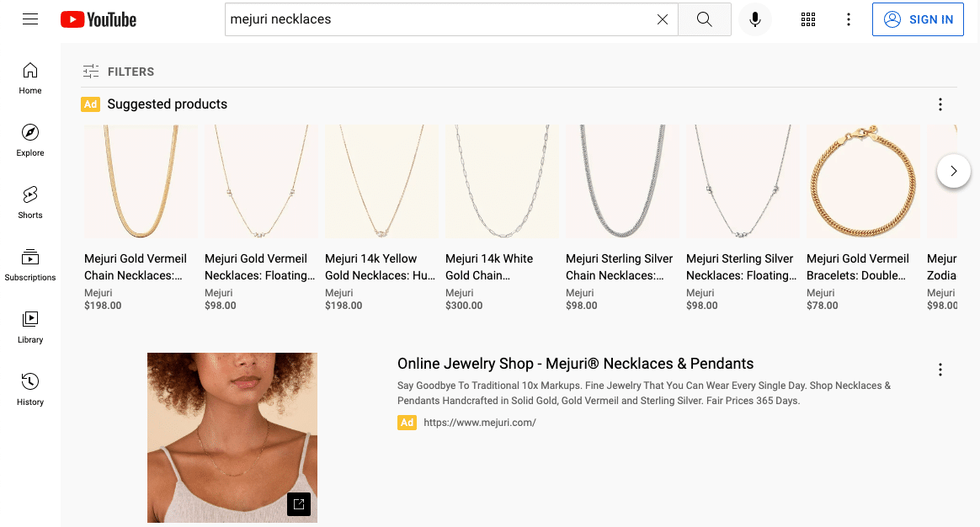Click the $198.00 price under Gold Vermeil Chain
This screenshot has width=980, height=527.
(103, 306)
